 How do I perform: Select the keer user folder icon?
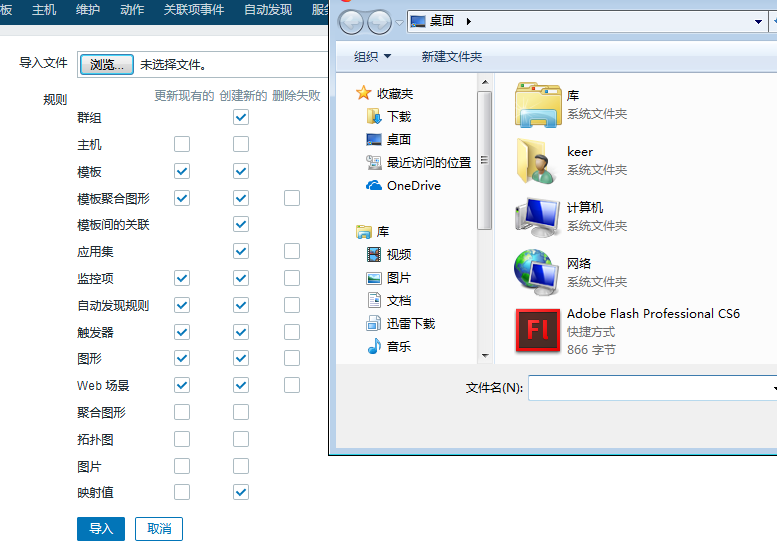537,160
